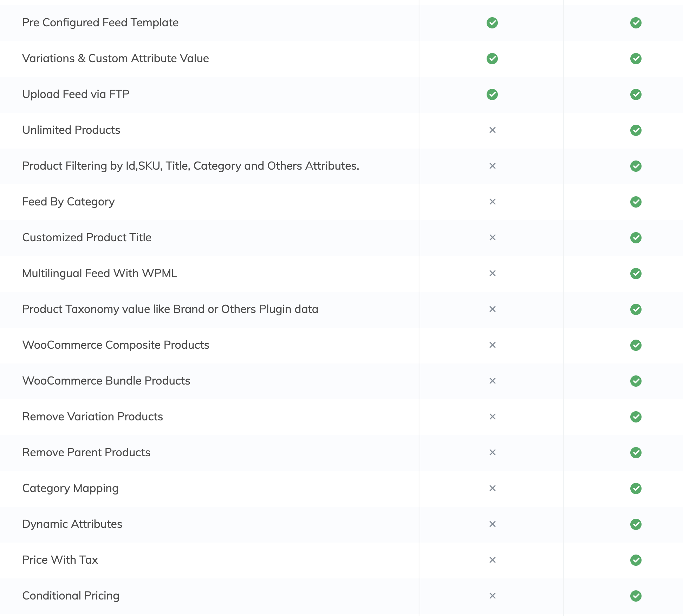Click the X mark beside Remove Parent Products

click(492, 453)
